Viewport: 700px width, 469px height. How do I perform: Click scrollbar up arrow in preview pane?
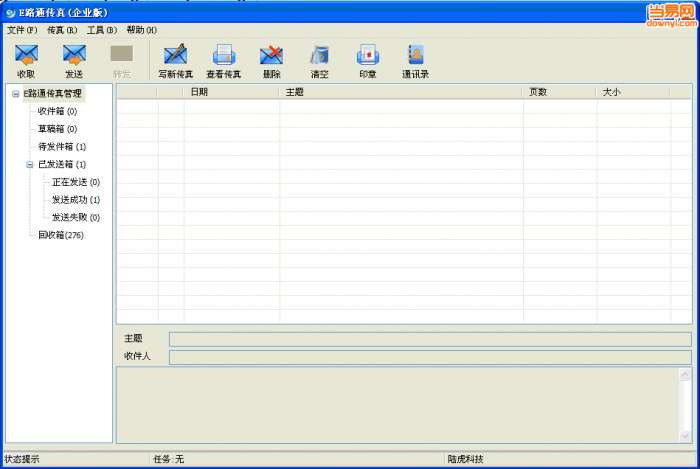point(685,374)
